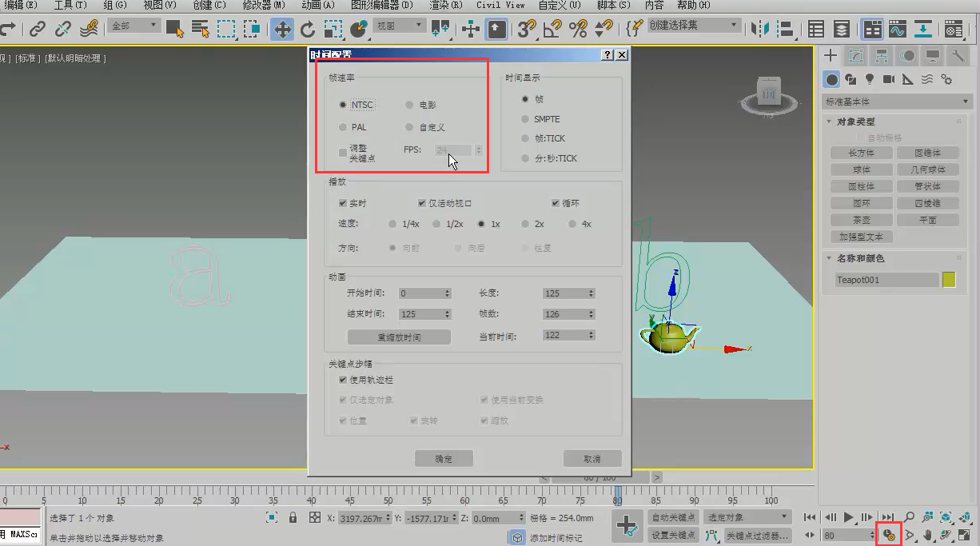This screenshot has width=980, height=546.
Task: Activate the Pan View hand icon
Action: click(929, 535)
